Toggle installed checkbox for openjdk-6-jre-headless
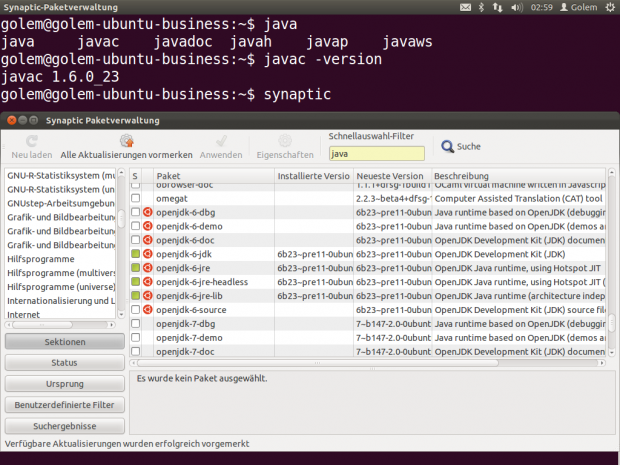The width and height of the screenshot is (620, 465). pyautogui.click(x=136, y=282)
